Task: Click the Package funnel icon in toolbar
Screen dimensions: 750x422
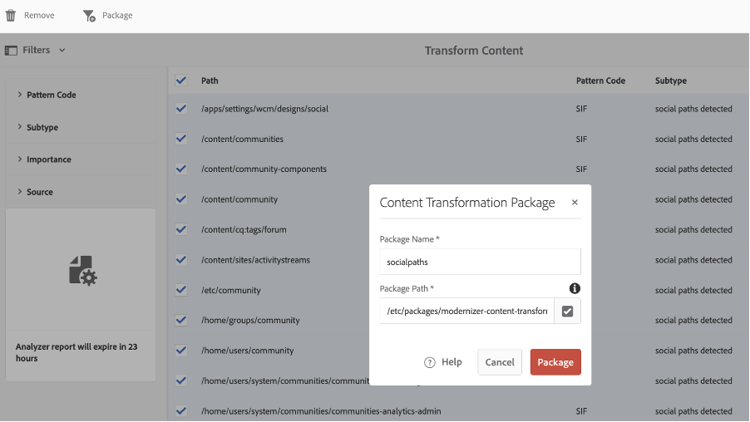Action: pos(89,16)
